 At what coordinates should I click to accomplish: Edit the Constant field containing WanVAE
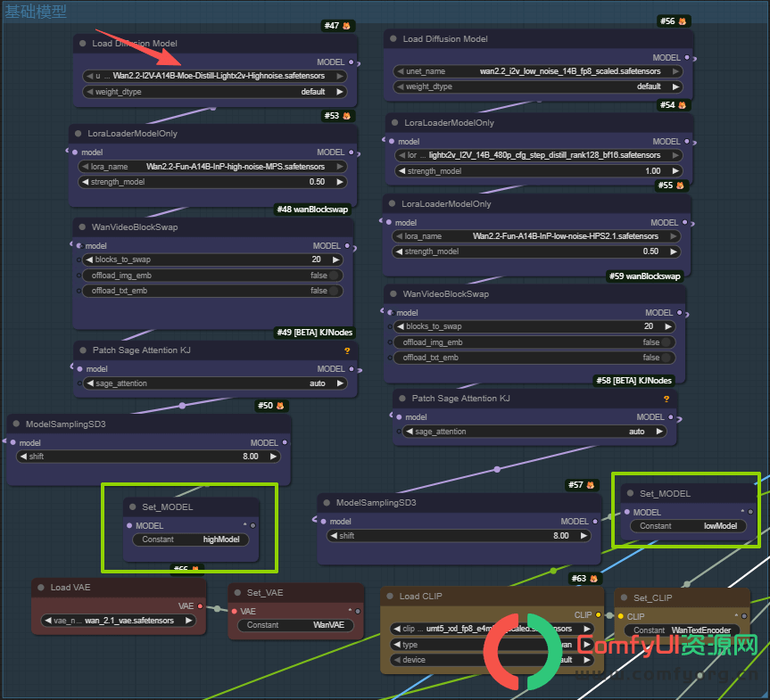point(295,625)
